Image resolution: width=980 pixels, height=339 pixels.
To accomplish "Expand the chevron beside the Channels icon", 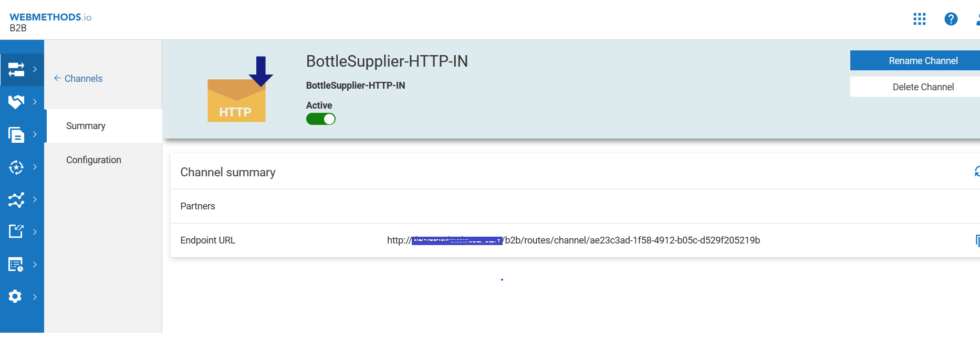I will pos(35,69).
